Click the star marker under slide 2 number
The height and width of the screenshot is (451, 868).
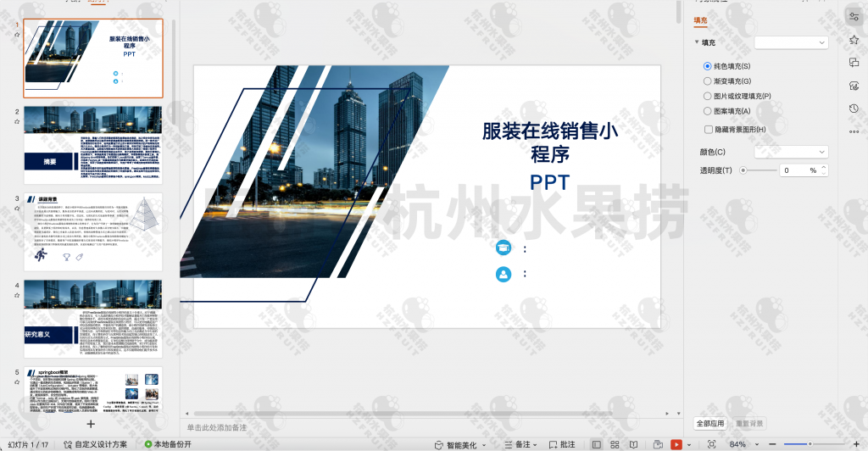[17, 121]
